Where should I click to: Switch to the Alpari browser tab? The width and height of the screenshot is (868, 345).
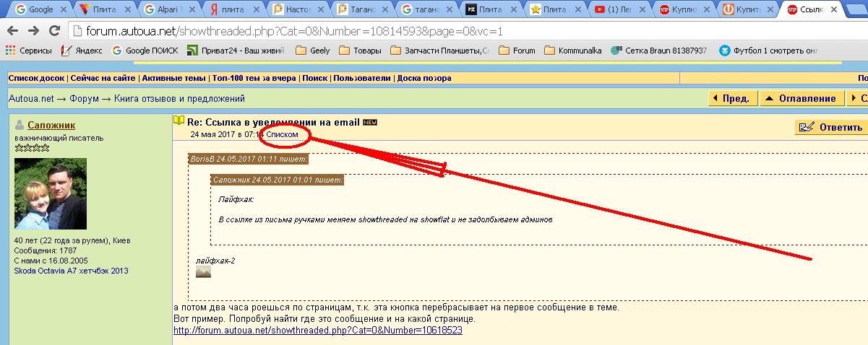[166, 10]
